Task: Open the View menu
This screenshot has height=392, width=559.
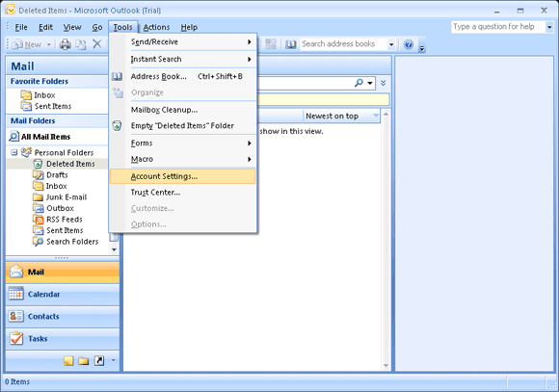Action: 72,27
